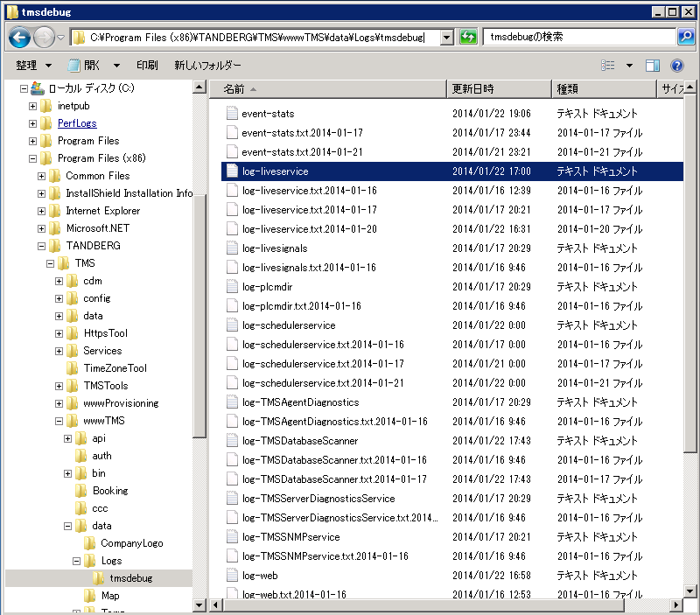Image resolution: width=700 pixels, height=615 pixels.
Task: Click the log-schedulerservice file icon
Action: coord(232,325)
